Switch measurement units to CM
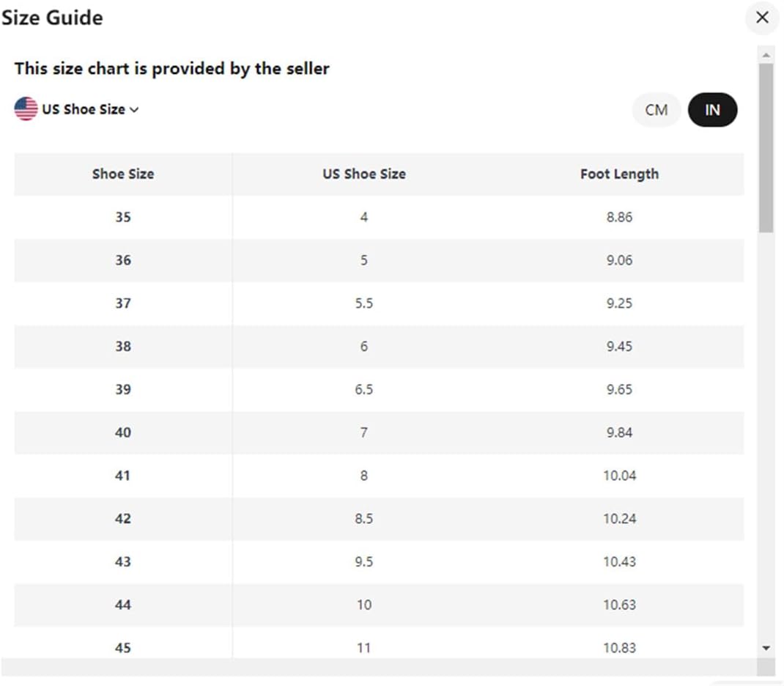Screen dimensions: 784x686 [657, 109]
